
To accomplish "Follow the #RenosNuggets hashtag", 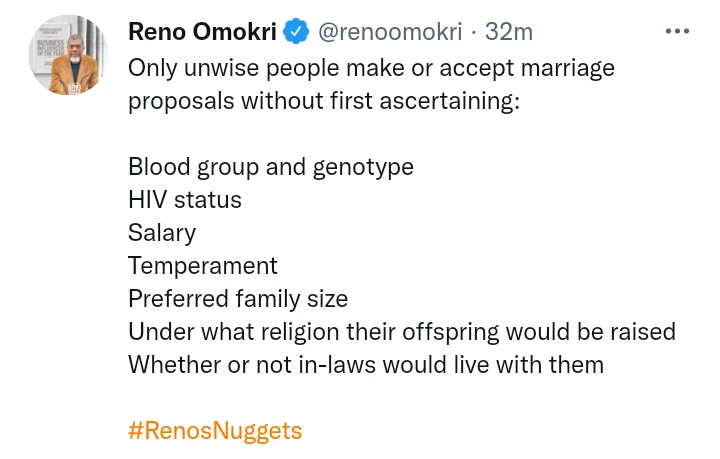I will pyautogui.click(x=215, y=431).
